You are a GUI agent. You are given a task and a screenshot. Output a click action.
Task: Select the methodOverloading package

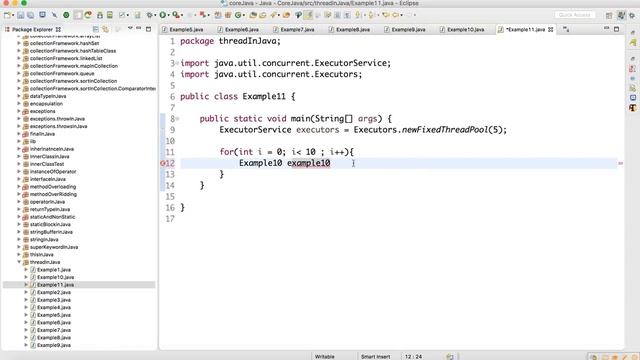pos(53,187)
